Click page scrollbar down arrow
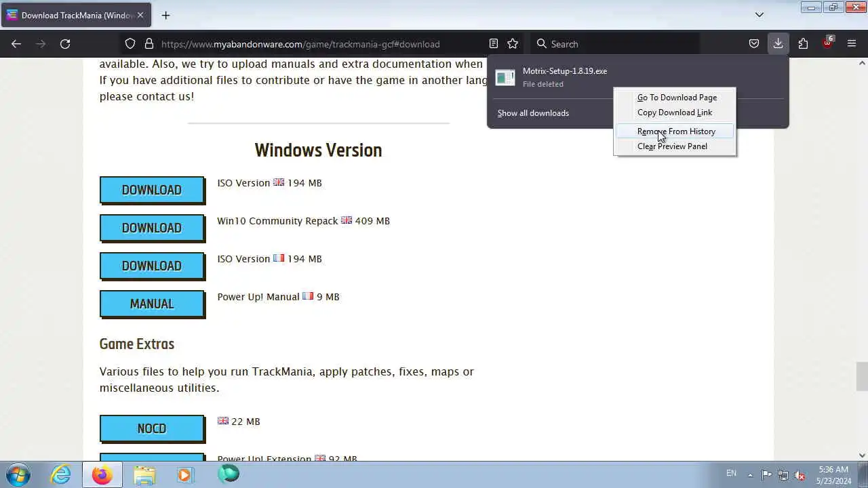This screenshot has width=868, height=488. tap(862, 455)
